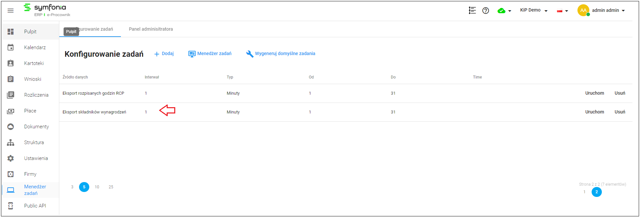The height and width of the screenshot is (220, 644).
Task: Click Eksport składników wynagrodzeń cell
Action: pyautogui.click(x=94, y=112)
